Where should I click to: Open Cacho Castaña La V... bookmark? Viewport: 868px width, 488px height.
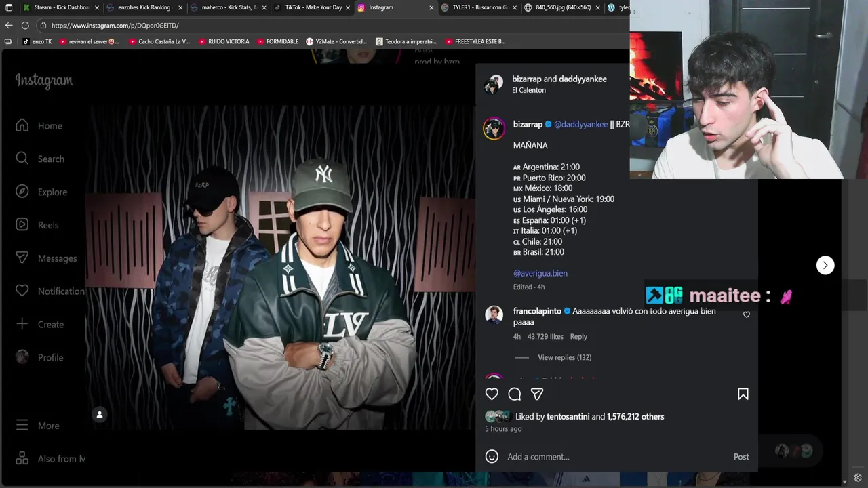pyautogui.click(x=159, y=41)
